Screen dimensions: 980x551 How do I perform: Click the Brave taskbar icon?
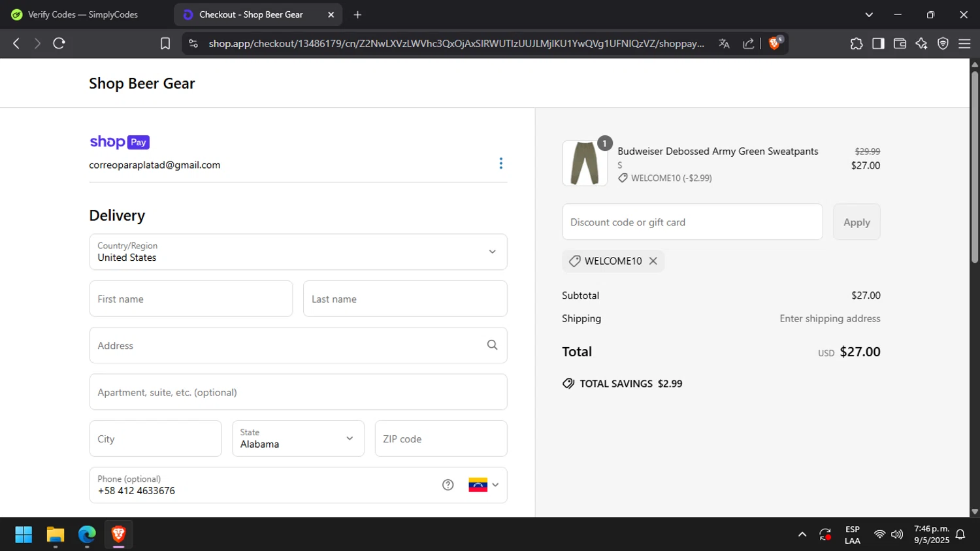point(118,535)
